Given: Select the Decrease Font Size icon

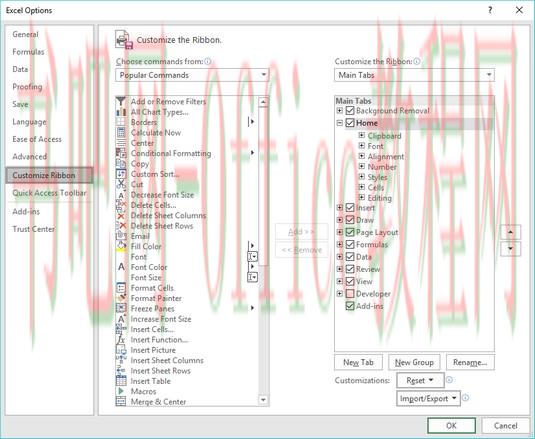Looking at the screenshot, I should pyautogui.click(x=121, y=195).
